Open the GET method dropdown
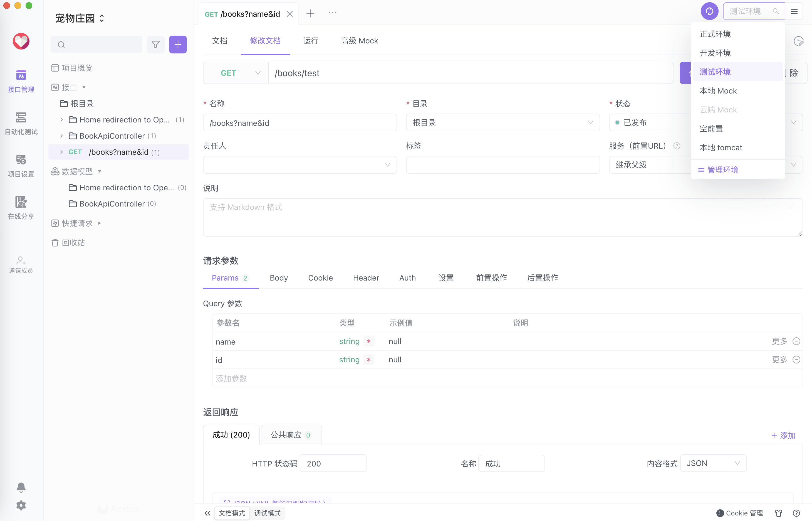 click(235, 73)
